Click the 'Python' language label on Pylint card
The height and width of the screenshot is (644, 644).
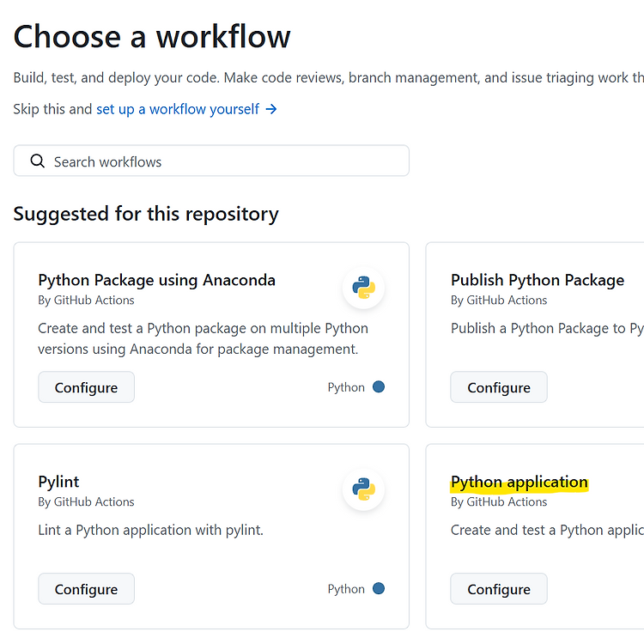click(x=346, y=589)
